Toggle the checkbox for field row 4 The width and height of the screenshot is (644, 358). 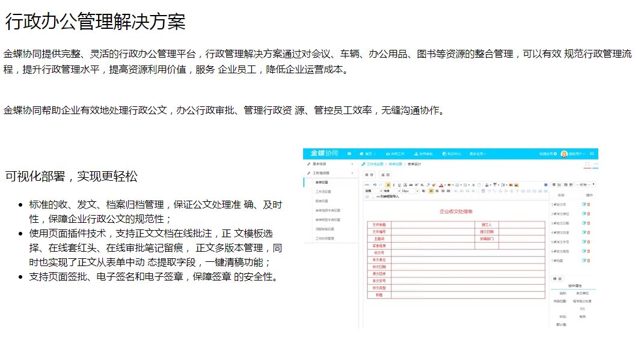(x=555, y=232)
